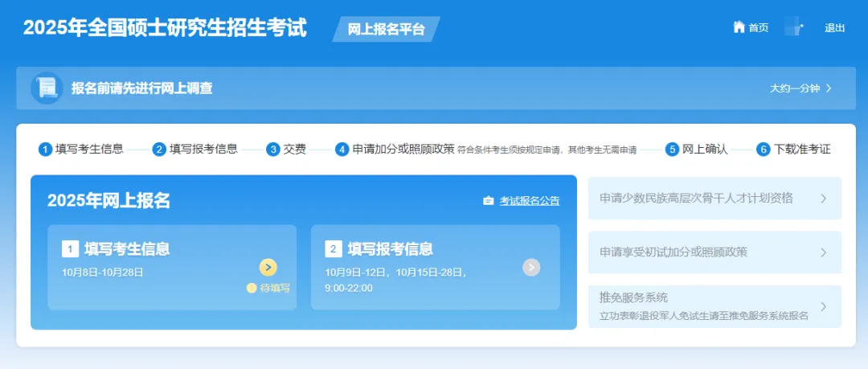Click the 网上报名平台 badge
The width and height of the screenshot is (868, 369).
(386, 29)
